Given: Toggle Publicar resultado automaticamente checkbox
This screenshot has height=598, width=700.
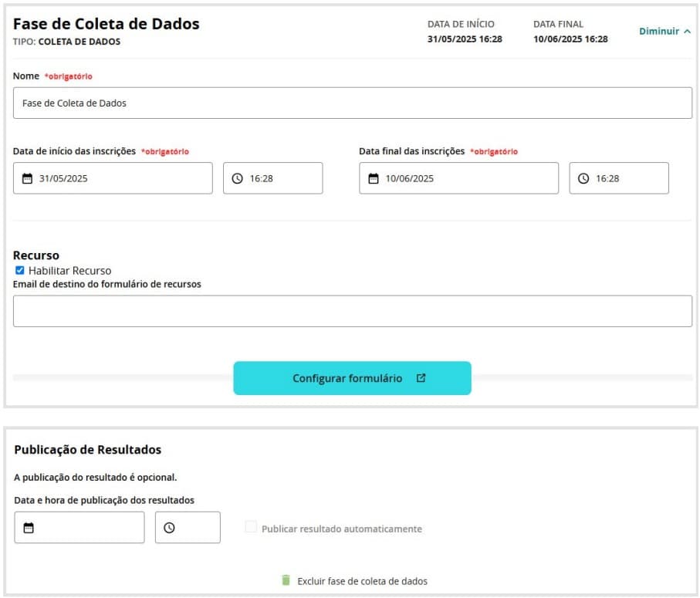Looking at the screenshot, I should (x=251, y=528).
